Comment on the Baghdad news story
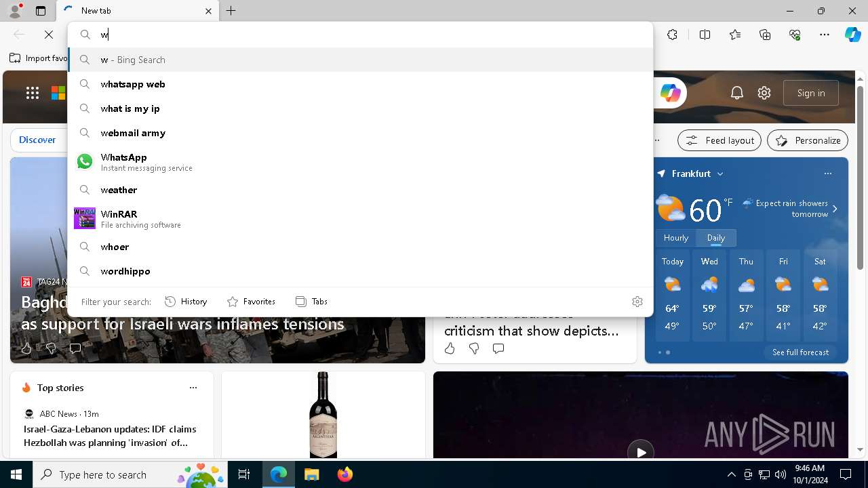This screenshot has width=868, height=488. (75, 348)
